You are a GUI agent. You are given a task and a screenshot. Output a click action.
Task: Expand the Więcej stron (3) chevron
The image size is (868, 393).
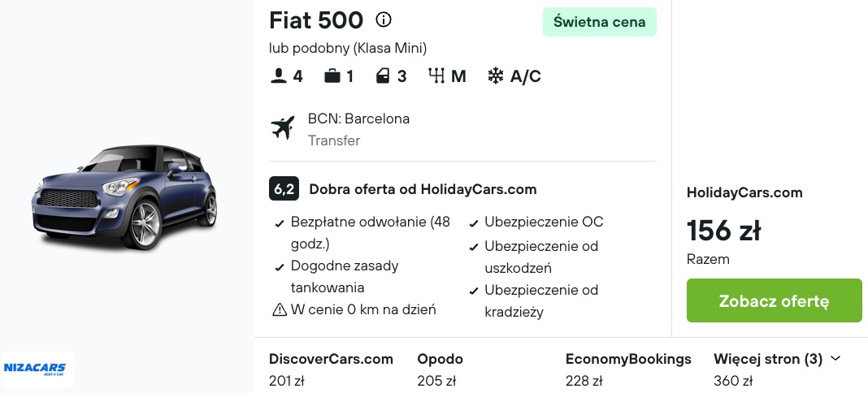(x=835, y=359)
